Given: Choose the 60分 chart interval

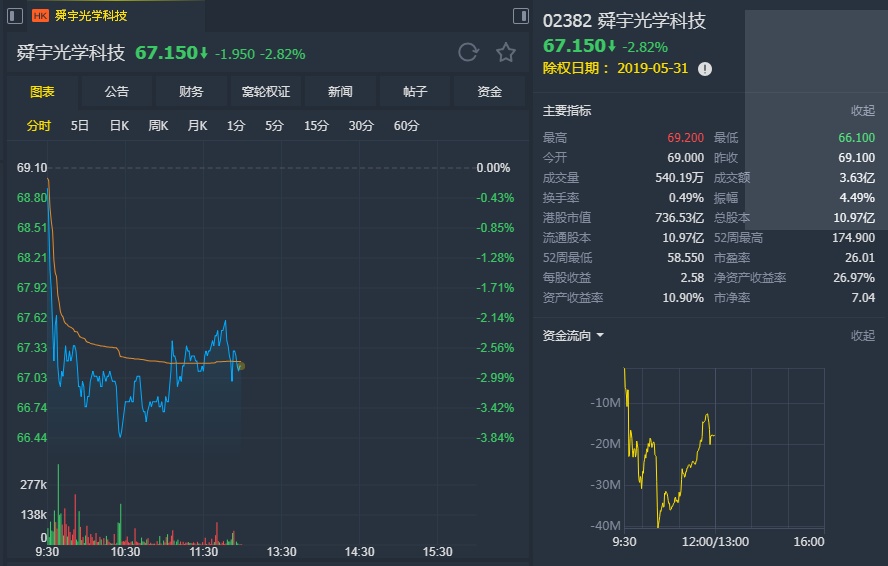Looking at the screenshot, I should coord(406,126).
